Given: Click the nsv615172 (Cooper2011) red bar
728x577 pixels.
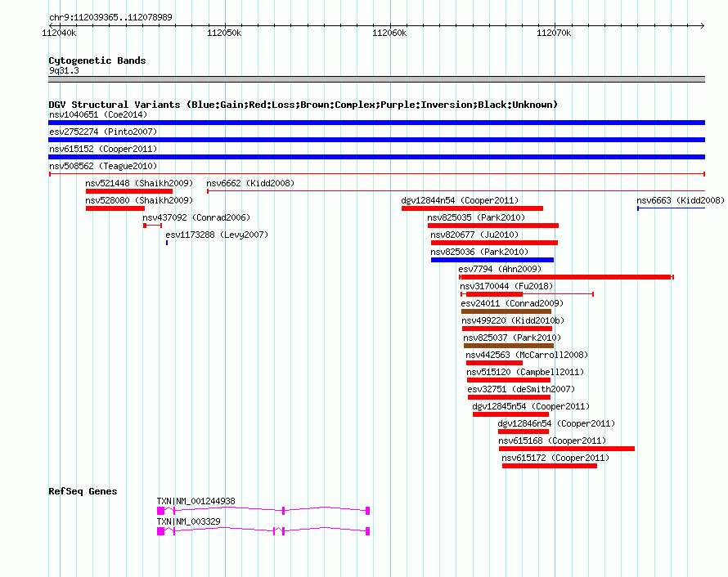Looking at the screenshot, I should pyautogui.click(x=549, y=466).
